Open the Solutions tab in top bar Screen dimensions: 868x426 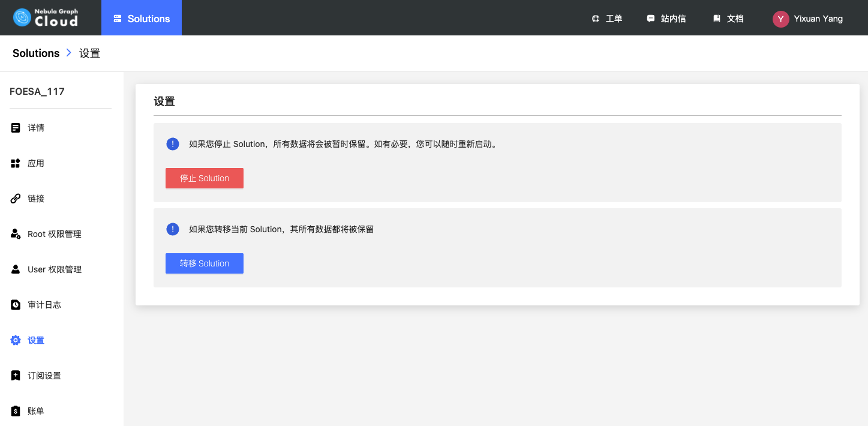(x=142, y=19)
